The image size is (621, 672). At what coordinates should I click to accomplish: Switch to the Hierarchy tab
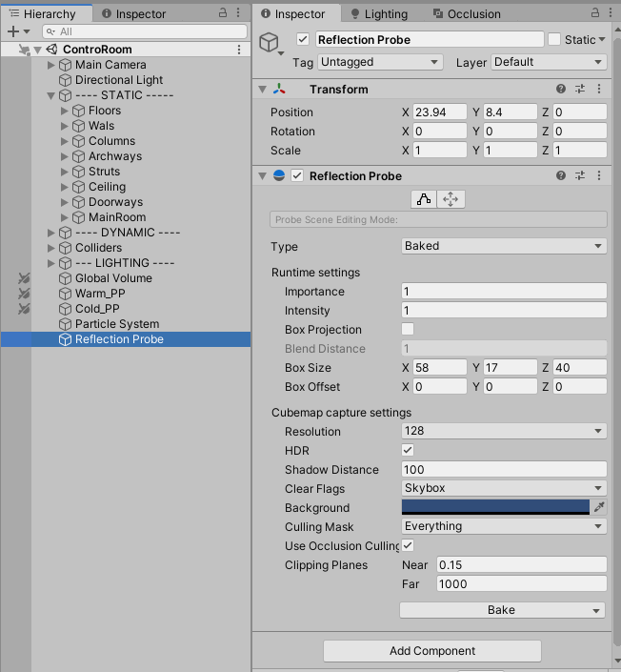point(47,13)
